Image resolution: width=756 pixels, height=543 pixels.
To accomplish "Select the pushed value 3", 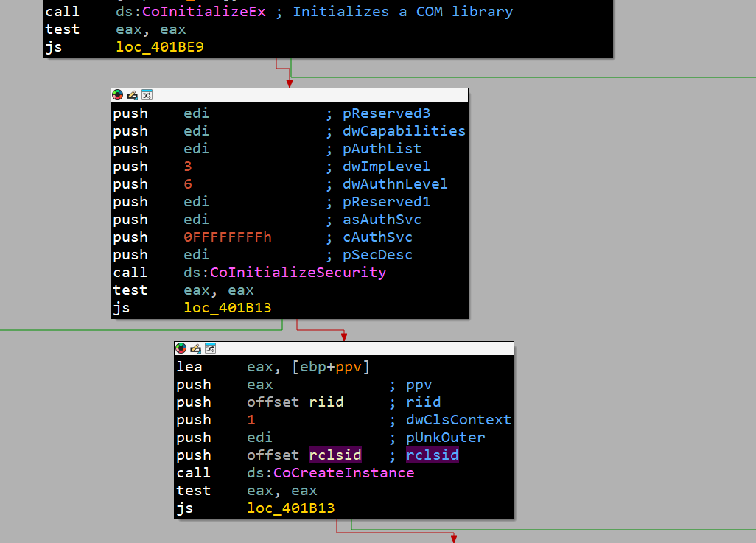I will click(188, 167).
